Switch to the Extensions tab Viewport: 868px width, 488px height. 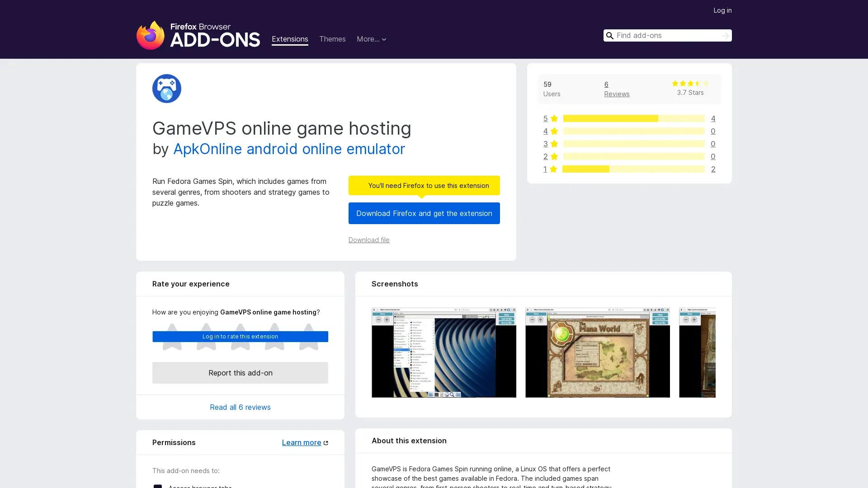click(289, 39)
